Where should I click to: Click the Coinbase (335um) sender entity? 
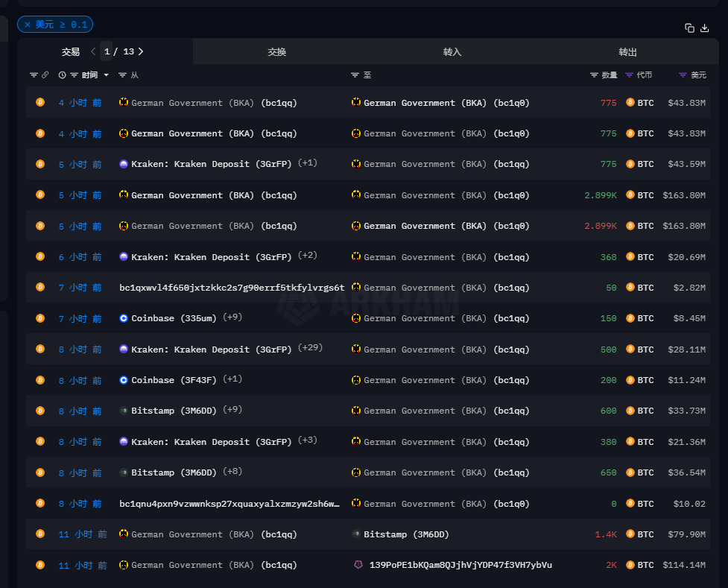(x=174, y=318)
